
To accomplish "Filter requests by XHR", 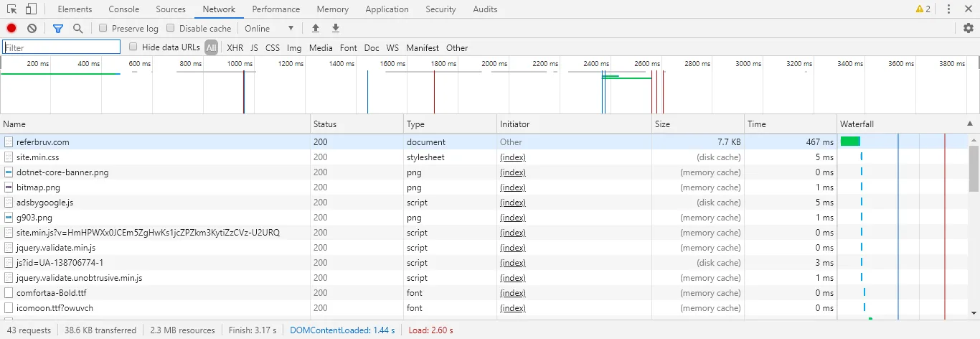I will (235, 48).
